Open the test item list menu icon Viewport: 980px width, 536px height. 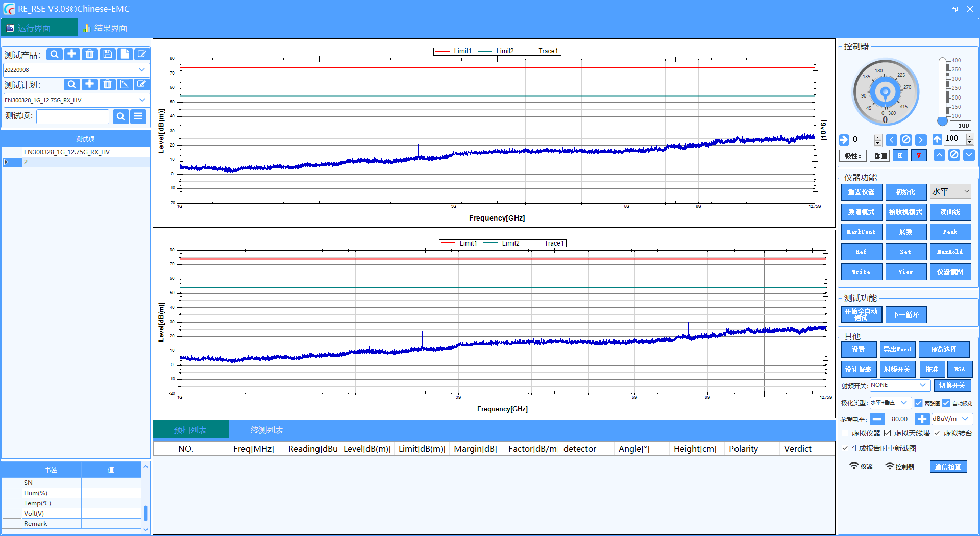tap(138, 116)
